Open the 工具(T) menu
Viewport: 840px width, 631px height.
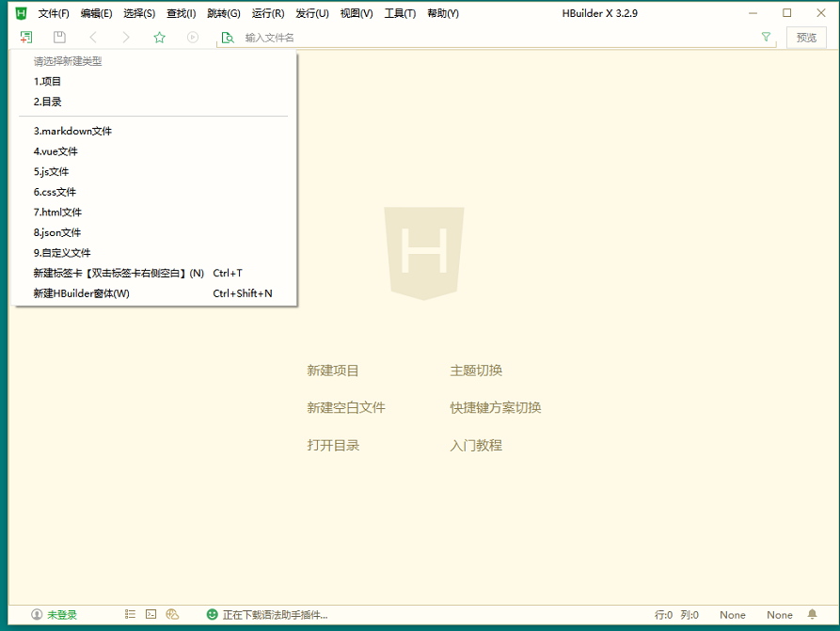[400, 13]
